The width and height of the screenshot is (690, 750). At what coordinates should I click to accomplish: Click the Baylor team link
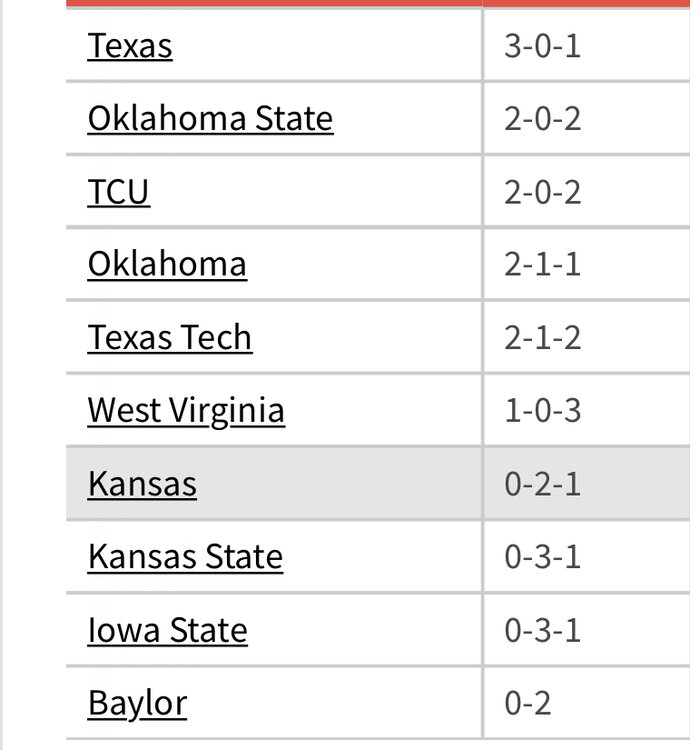click(x=137, y=704)
